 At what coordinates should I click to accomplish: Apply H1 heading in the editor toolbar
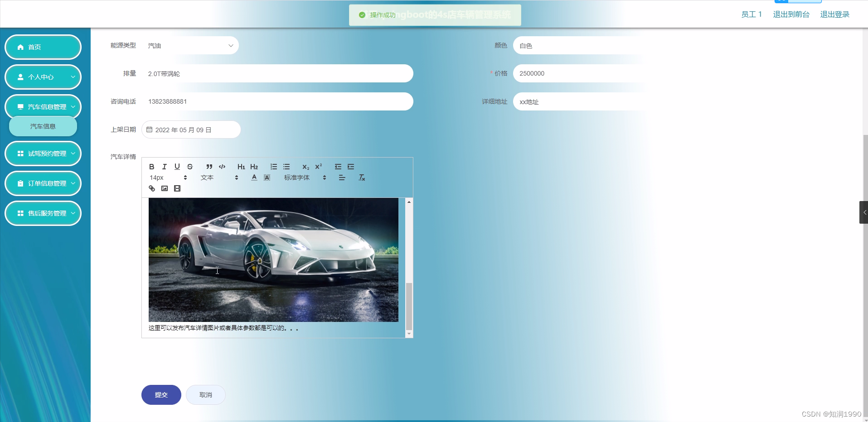coord(241,167)
